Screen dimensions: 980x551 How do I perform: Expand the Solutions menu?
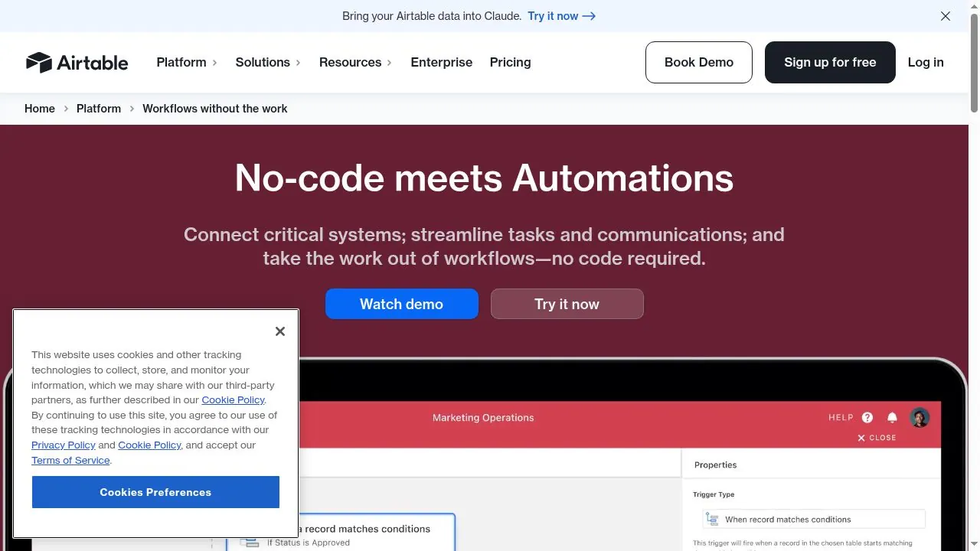click(268, 62)
